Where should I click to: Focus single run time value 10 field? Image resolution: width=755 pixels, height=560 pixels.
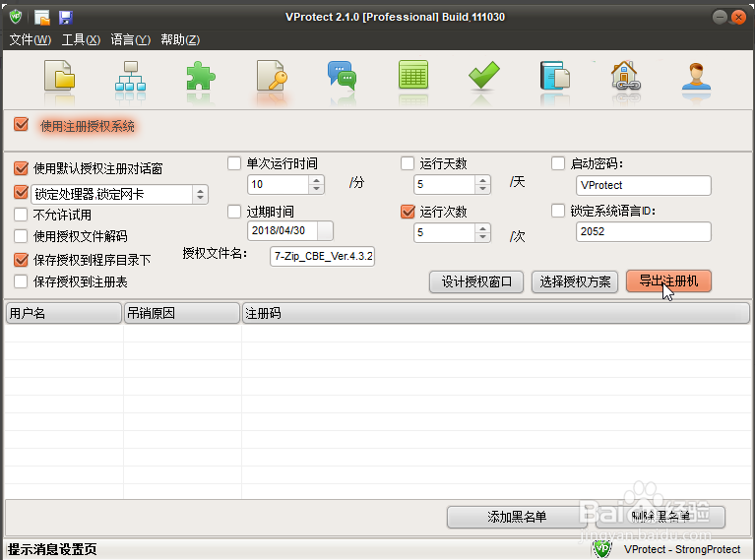click(279, 184)
